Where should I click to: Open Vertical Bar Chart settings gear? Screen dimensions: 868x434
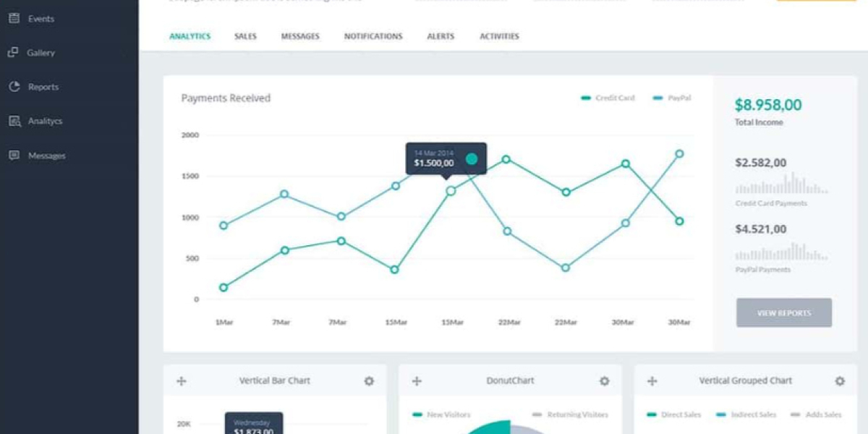click(369, 380)
